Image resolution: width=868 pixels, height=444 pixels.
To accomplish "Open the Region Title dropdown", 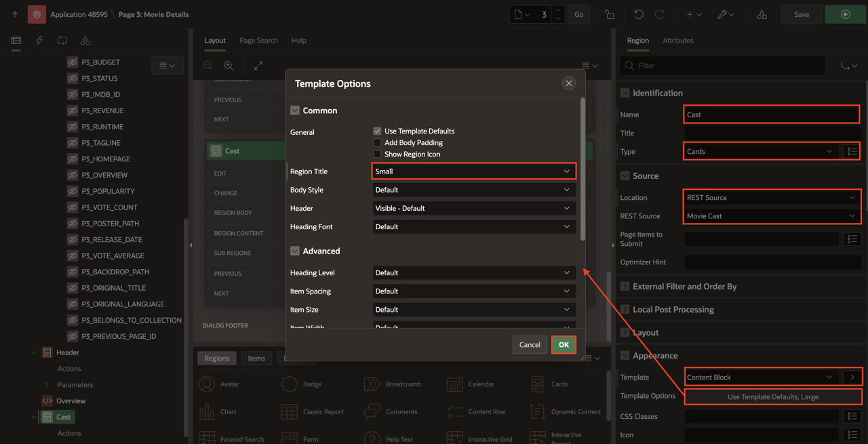I will pos(473,171).
